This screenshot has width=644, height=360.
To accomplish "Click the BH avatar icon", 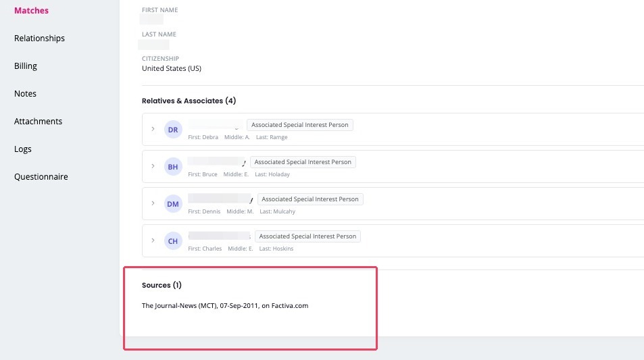I will click(x=173, y=167).
